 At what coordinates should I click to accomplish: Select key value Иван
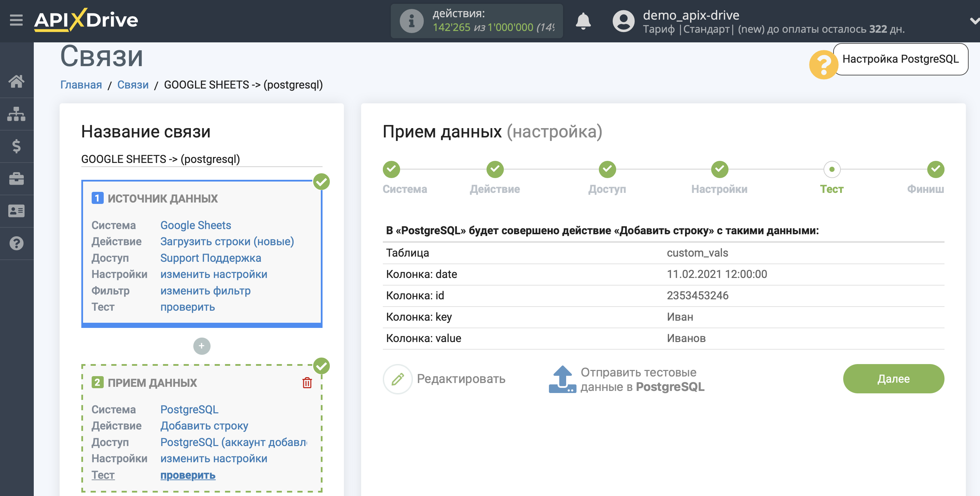(x=680, y=317)
